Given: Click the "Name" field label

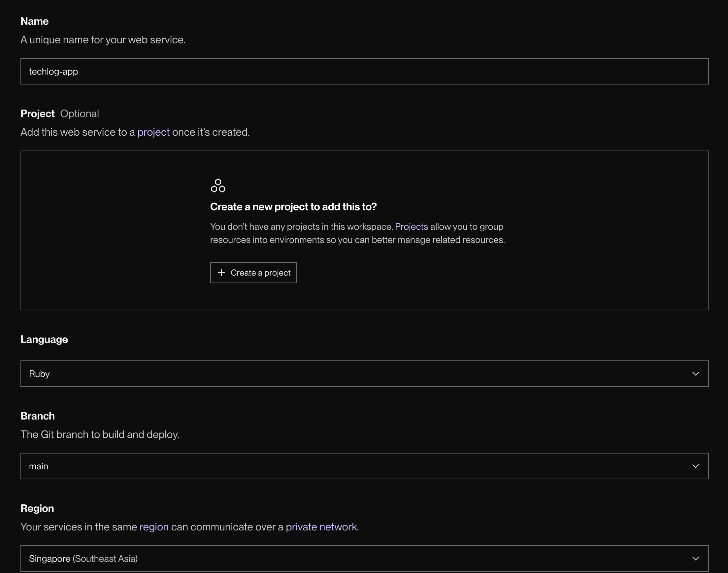Looking at the screenshot, I should pos(35,21).
